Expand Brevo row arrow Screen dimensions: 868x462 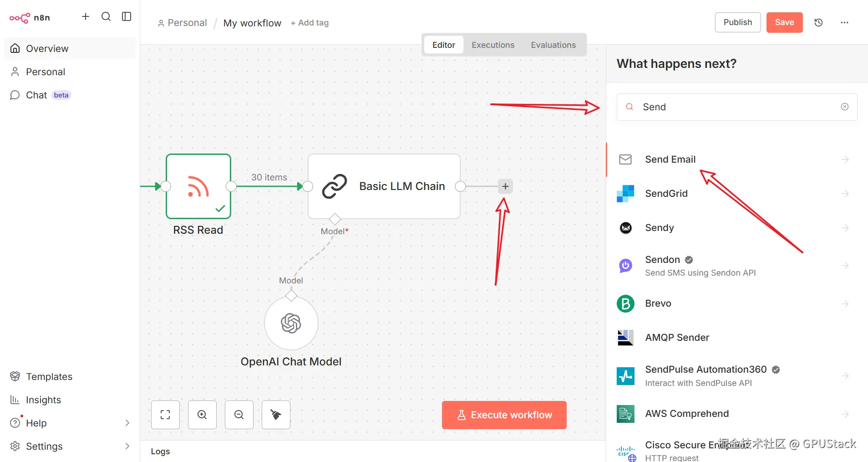tap(845, 303)
